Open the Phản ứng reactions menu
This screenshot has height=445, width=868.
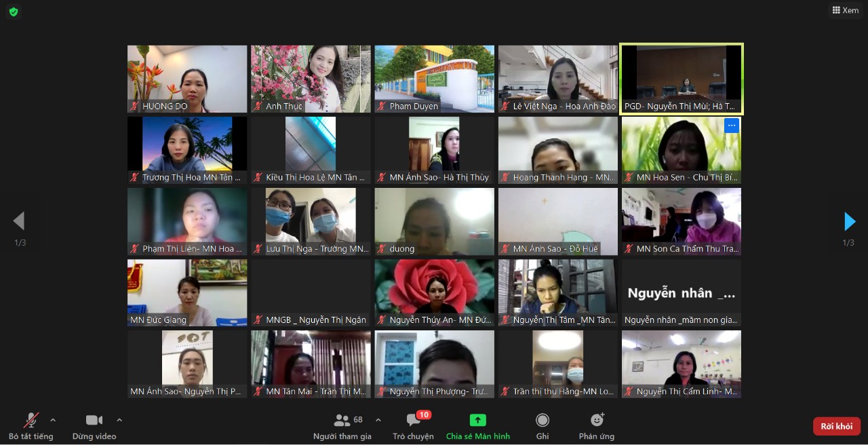597,421
